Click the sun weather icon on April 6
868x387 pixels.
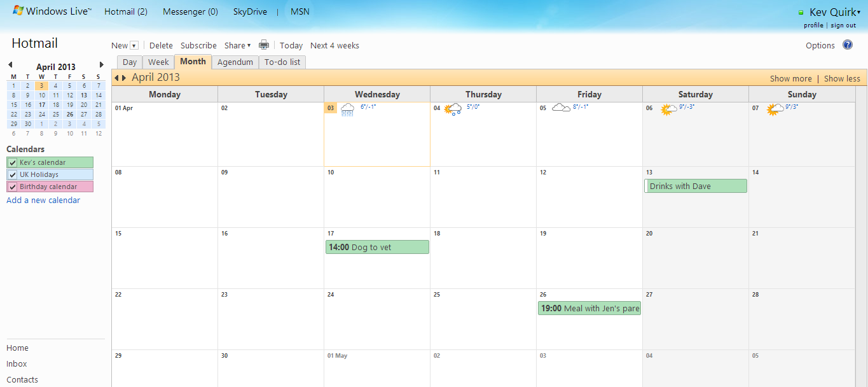pyautogui.click(x=668, y=109)
